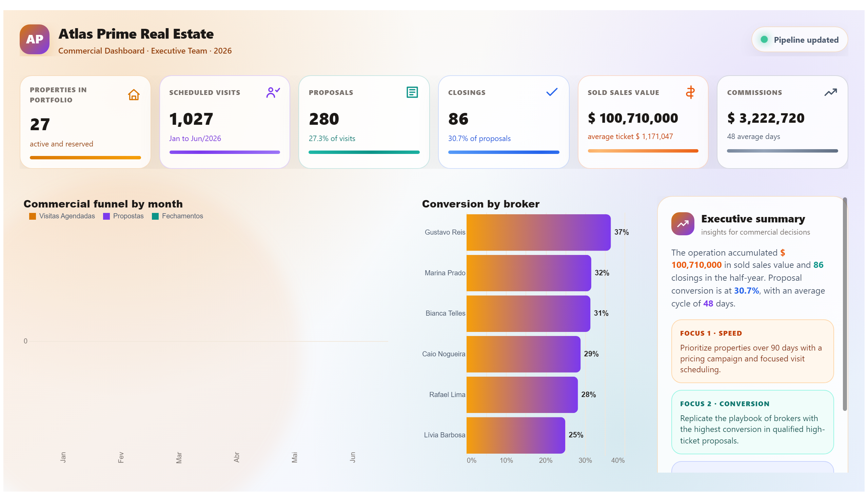Click Caio Nogueira conversion bar

523,354
